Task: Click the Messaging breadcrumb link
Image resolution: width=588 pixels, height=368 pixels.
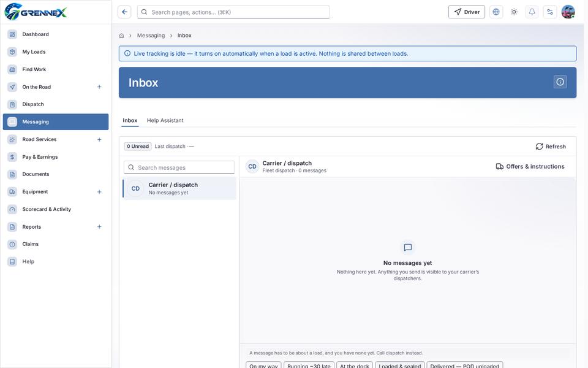Action: pyautogui.click(x=151, y=36)
